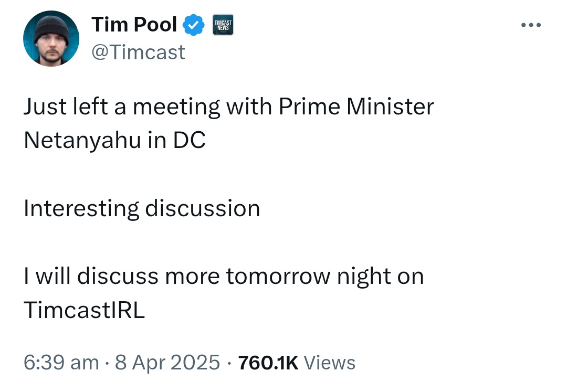Open the @Timcast handle link
567x392 pixels.
(x=138, y=52)
